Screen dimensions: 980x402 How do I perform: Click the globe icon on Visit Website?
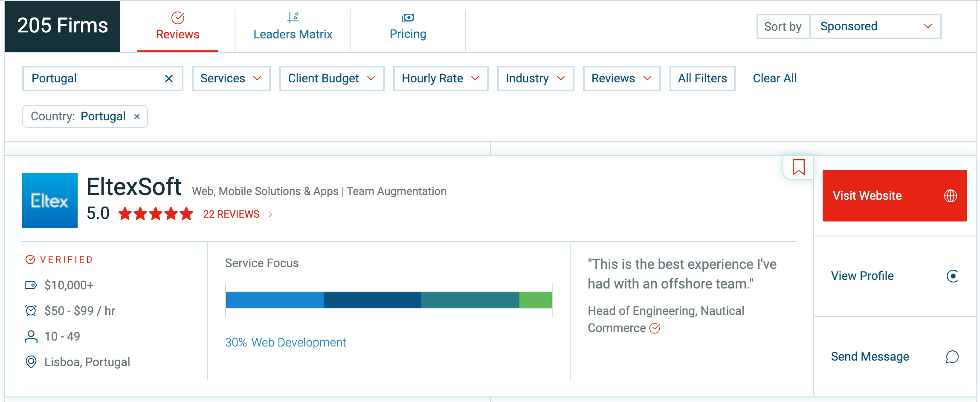[951, 196]
